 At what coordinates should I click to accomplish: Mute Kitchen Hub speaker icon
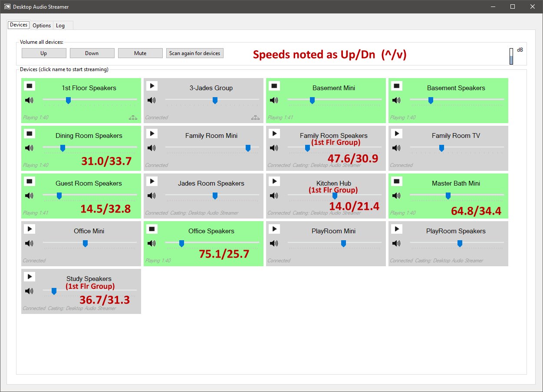point(274,196)
